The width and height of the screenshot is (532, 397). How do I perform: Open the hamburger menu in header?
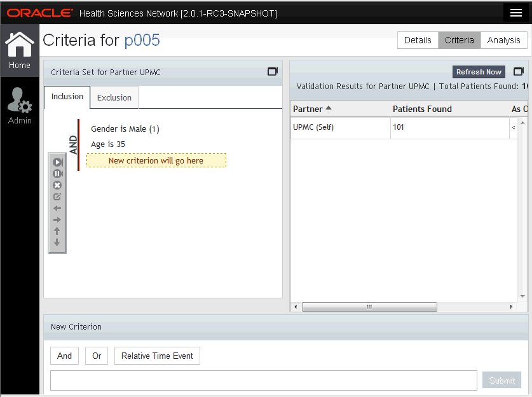[515, 13]
